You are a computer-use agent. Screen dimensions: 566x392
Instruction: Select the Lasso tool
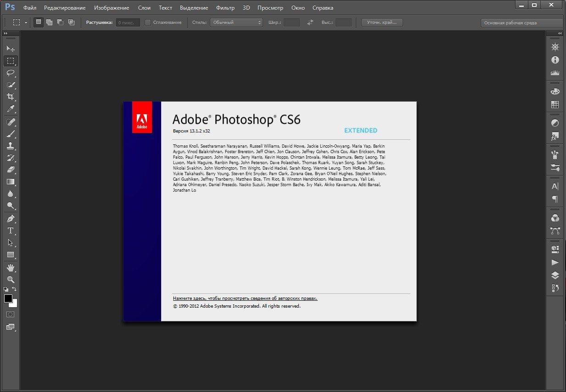click(11, 72)
